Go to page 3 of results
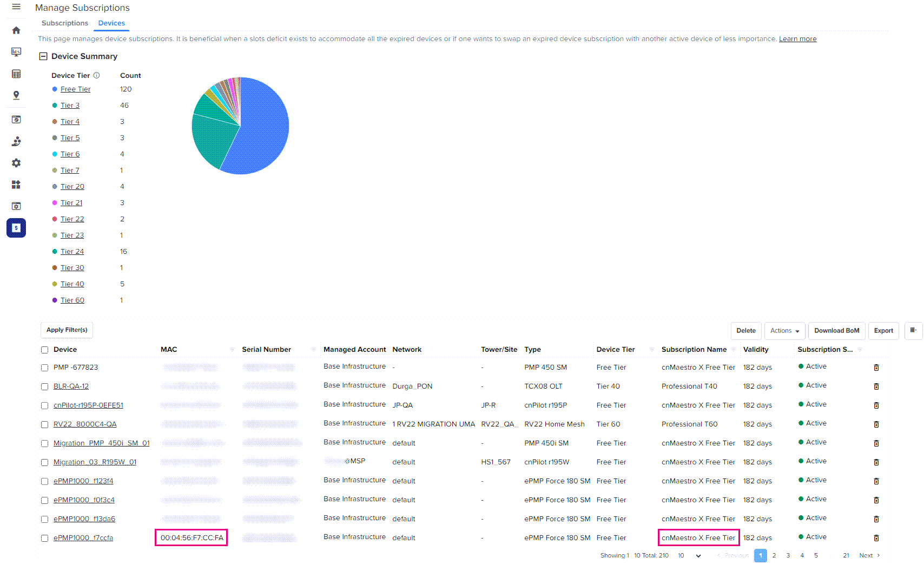Viewport: 924px width, 564px height. [788, 555]
